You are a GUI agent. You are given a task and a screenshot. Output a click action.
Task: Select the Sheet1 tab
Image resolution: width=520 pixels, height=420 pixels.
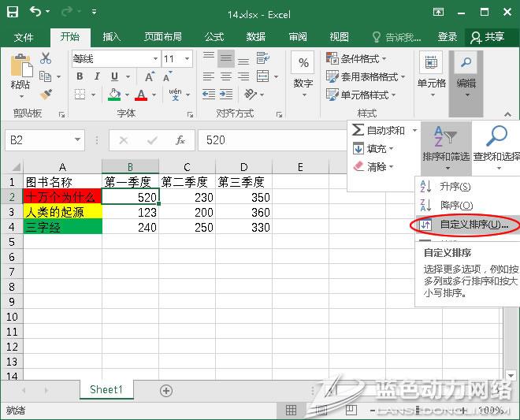106,389
